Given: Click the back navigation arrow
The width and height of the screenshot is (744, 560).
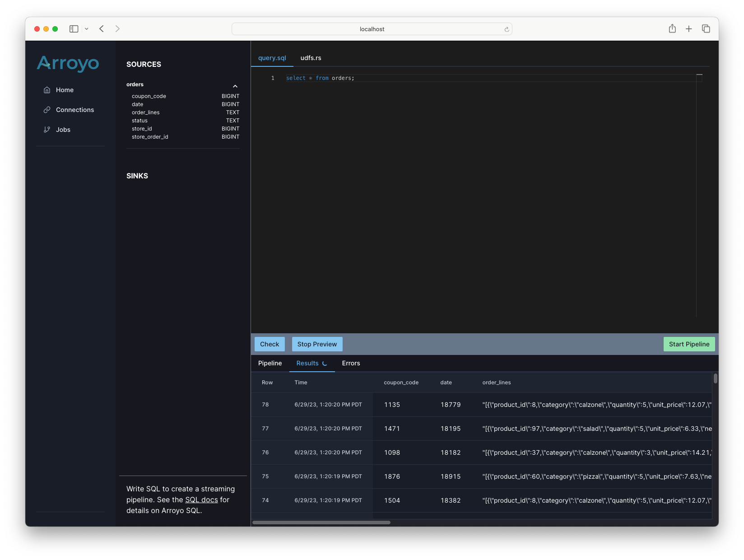Looking at the screenshot, I should 101,28.
